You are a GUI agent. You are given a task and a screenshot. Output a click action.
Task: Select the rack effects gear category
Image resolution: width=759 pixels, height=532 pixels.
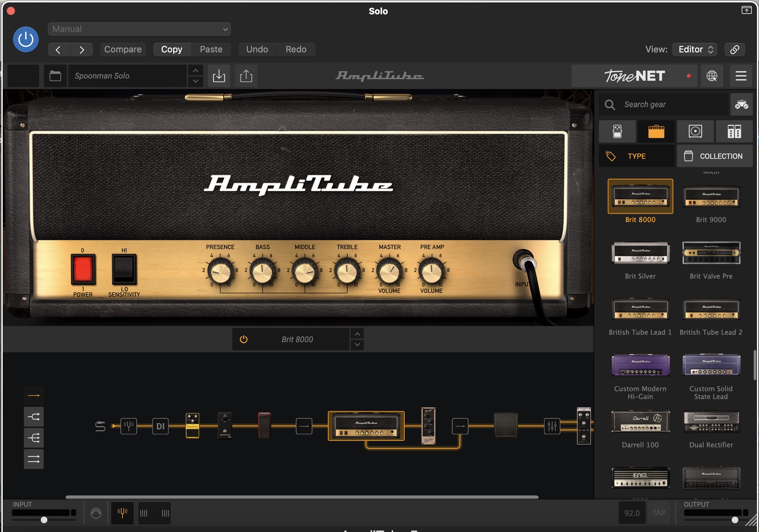[734, 131]
